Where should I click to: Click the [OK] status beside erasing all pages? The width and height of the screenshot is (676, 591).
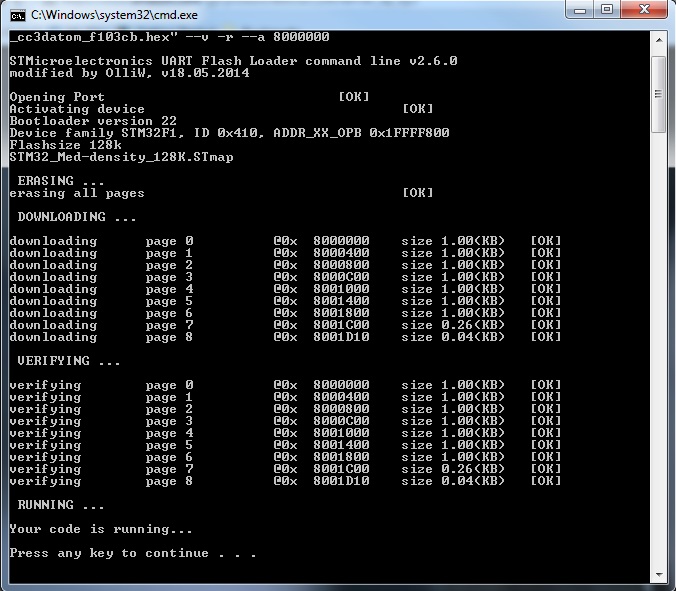[418, 193]
